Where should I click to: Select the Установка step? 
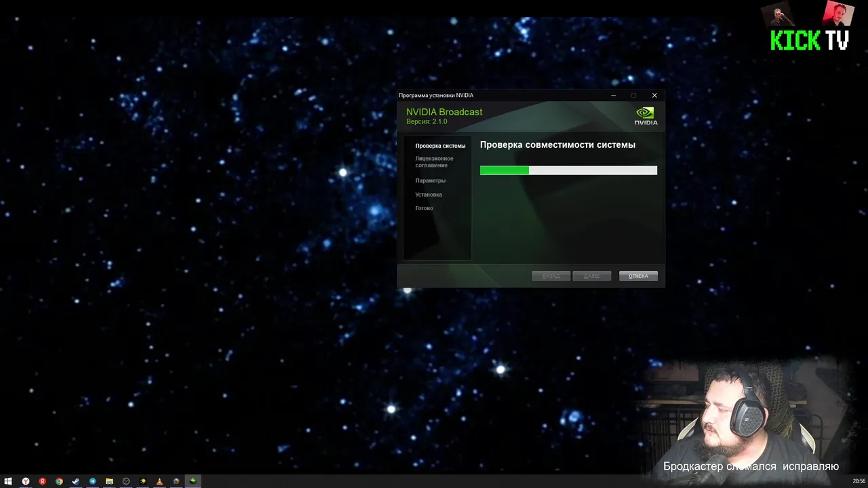pyautogui.click(x=429, y=195)
